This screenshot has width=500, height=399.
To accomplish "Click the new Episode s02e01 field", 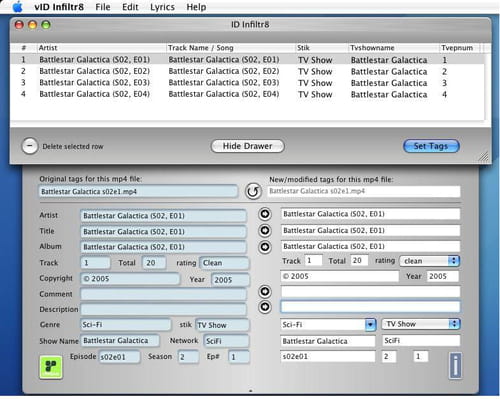I will tap(328, 356).
